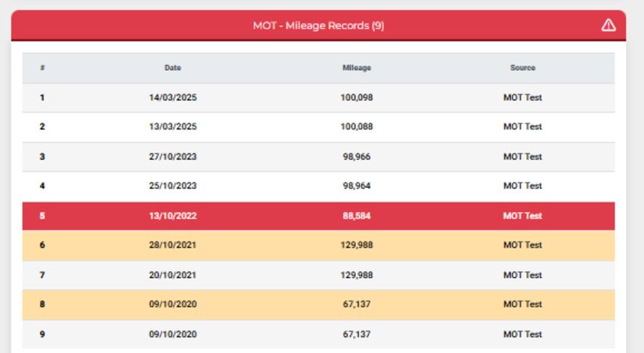This screenshot has height=353, width=644.
Task: Click the 98,964 mileage value
Action: coord(357,186)
